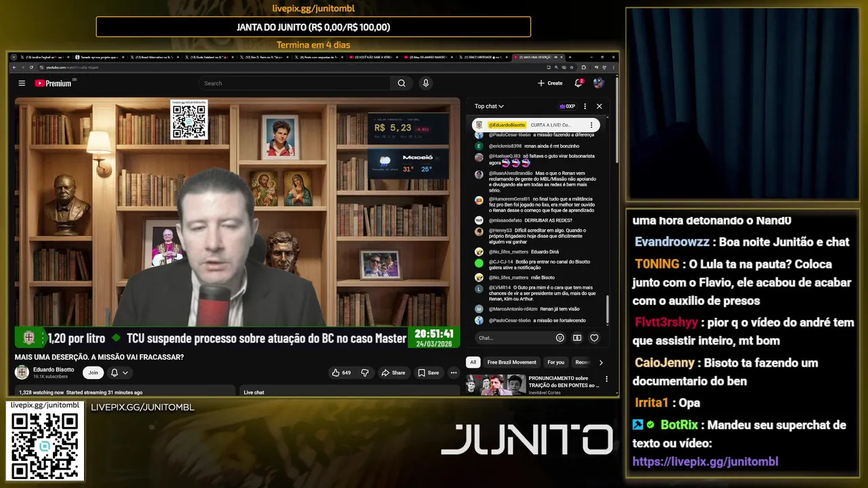Close the live chat panel
This screenshot has height=488, width=868.
coord(599,106)
